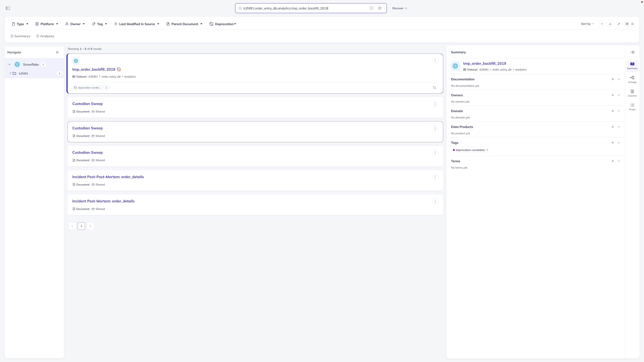Open the Platform filter dropdown
The image size is (644, 362).
[x=47, y=24]
